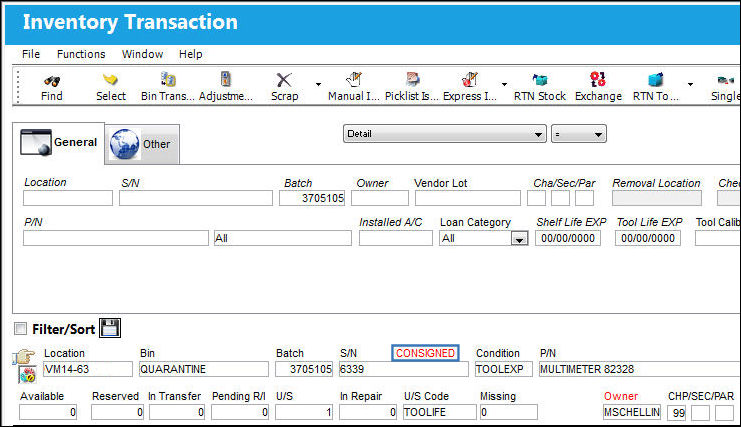This screenshot has width=741, height=427.
Task: Switch to the General tab
Action: tap(59, 143)
